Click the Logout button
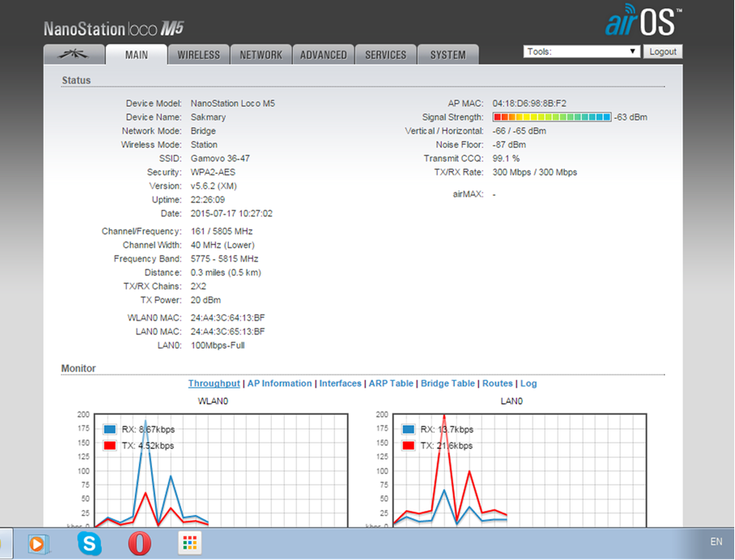Screen dimensions: 735x560 [x=663, y=52]
